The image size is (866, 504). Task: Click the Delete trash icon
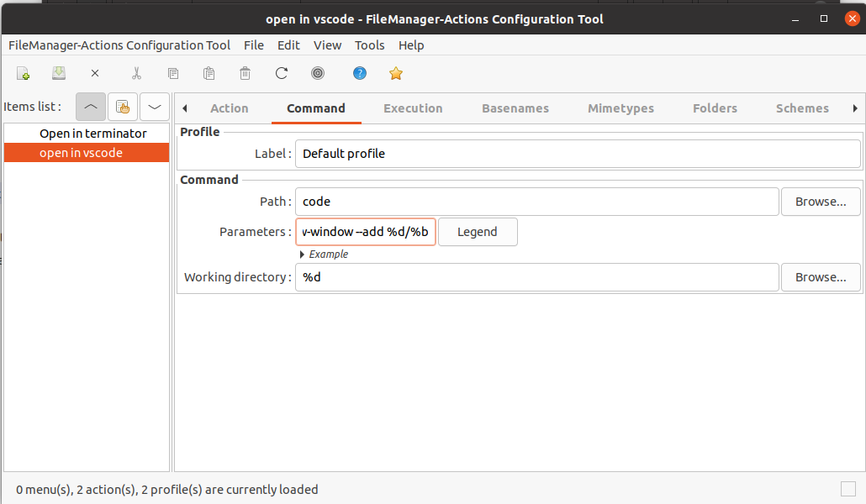coord(246,73)
